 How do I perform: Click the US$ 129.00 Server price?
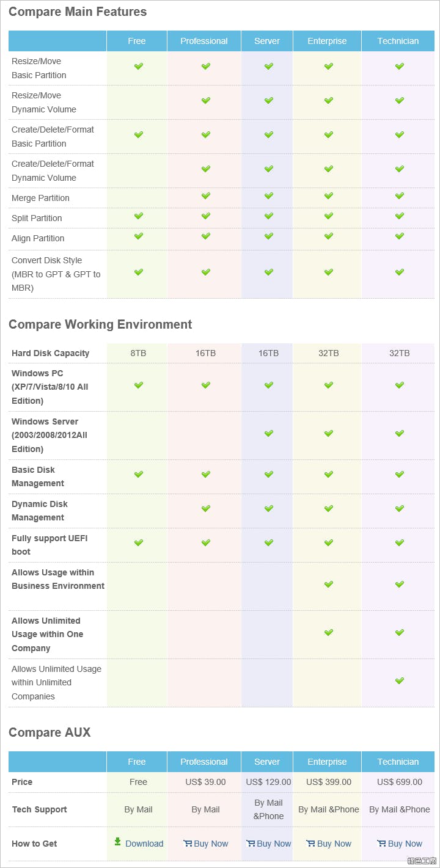click(x=268, y=782)
